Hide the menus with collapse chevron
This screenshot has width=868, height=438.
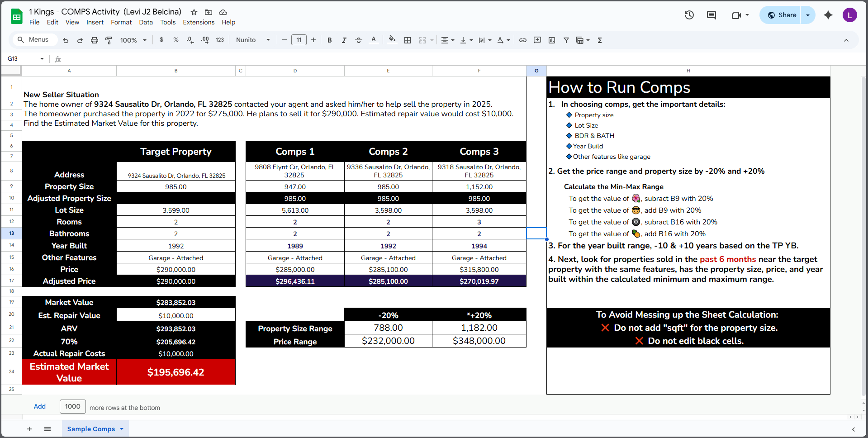[x=846, y=40]
